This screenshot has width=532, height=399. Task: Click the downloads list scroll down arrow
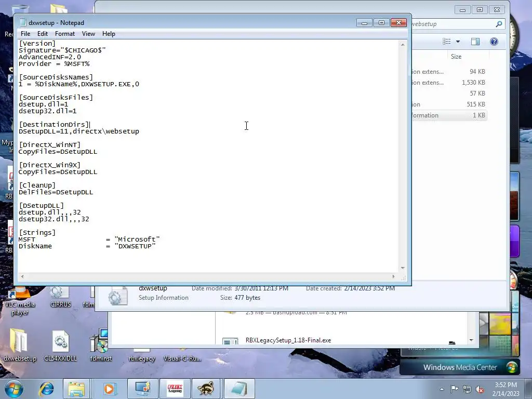(x=471, y=340)
